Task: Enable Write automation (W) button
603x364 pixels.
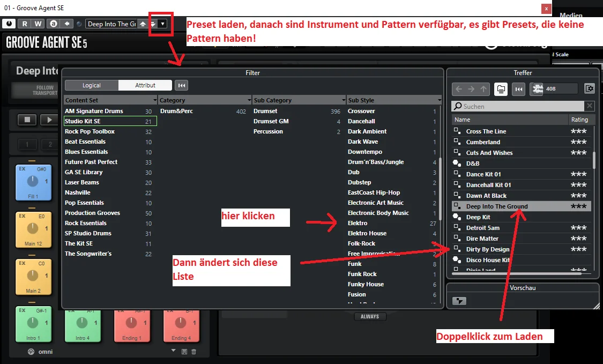Action: 38,24
